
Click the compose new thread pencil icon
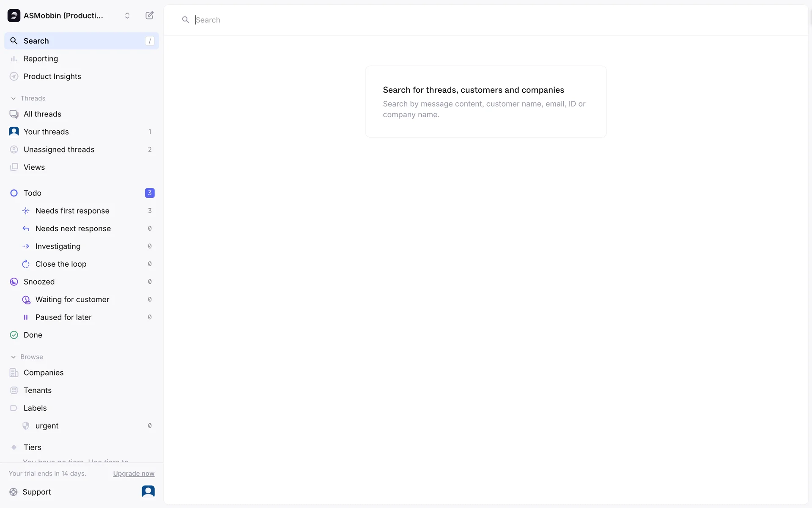[x=149, y=16]
